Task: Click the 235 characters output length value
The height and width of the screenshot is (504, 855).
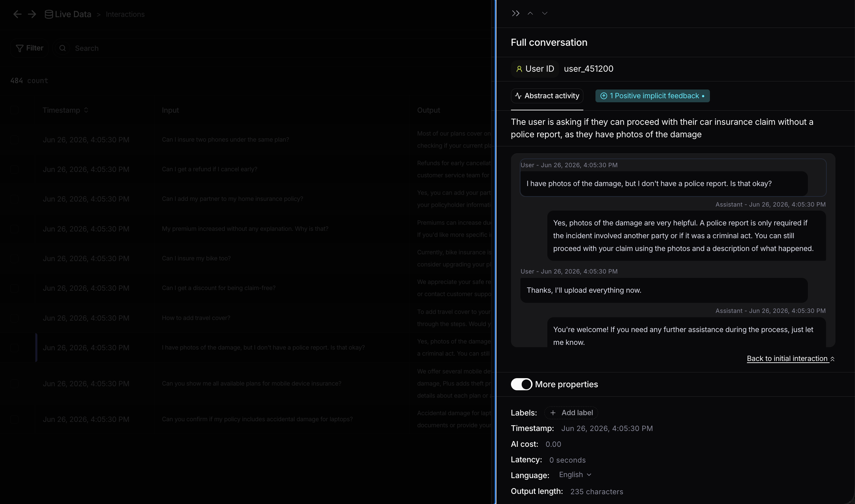Action: (x=596, y=492)
